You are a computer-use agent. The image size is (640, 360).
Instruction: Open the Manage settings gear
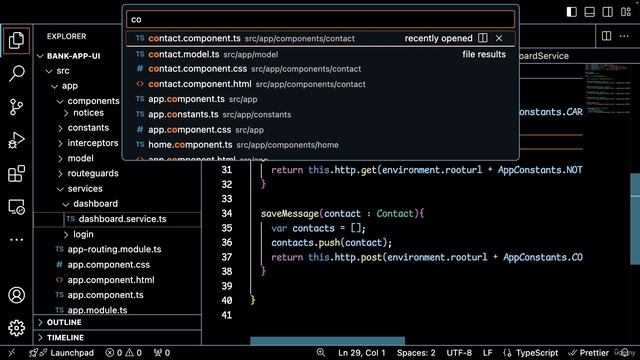click(16, 328)
